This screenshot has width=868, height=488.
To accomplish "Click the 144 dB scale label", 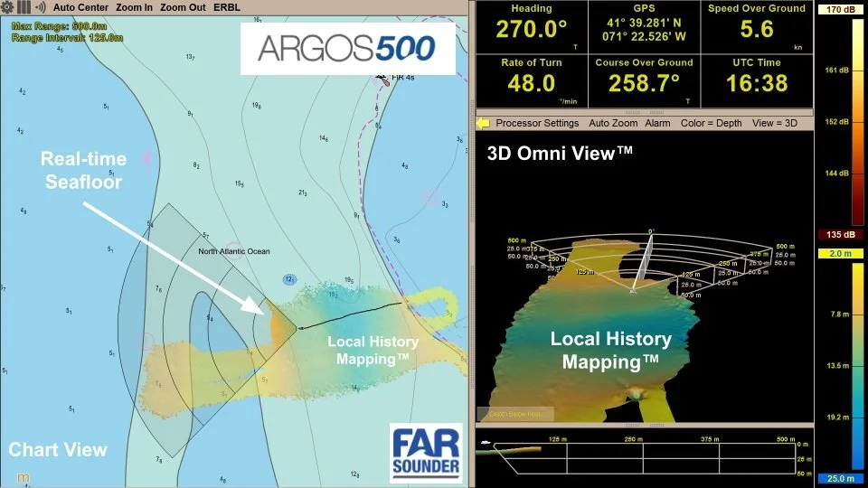I will pyautogui.click(x=836, y=174).
